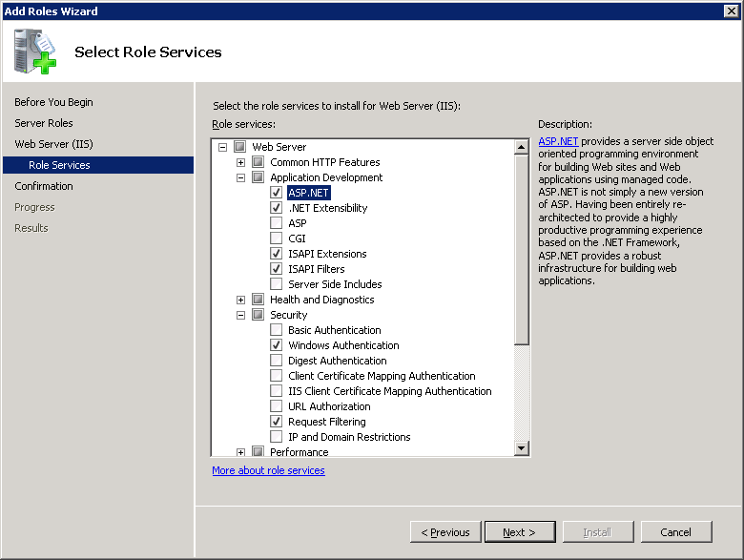
Task: Select Health and Diagnostics label
Action: pos(322,300)
